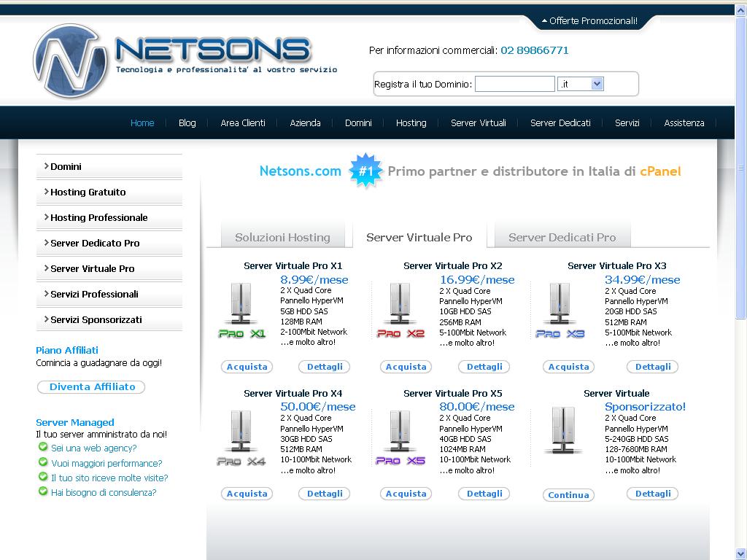Expand the Server Dedicato Pro sidebar item
Image resolution: width=747 pixels, height=560 pixels.
[x=109, y=244]
